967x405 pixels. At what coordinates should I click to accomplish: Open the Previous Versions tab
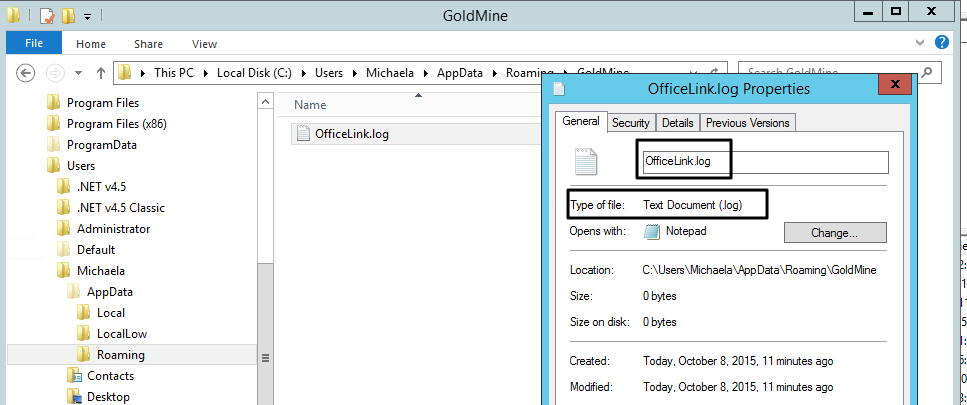pos(747,123)
